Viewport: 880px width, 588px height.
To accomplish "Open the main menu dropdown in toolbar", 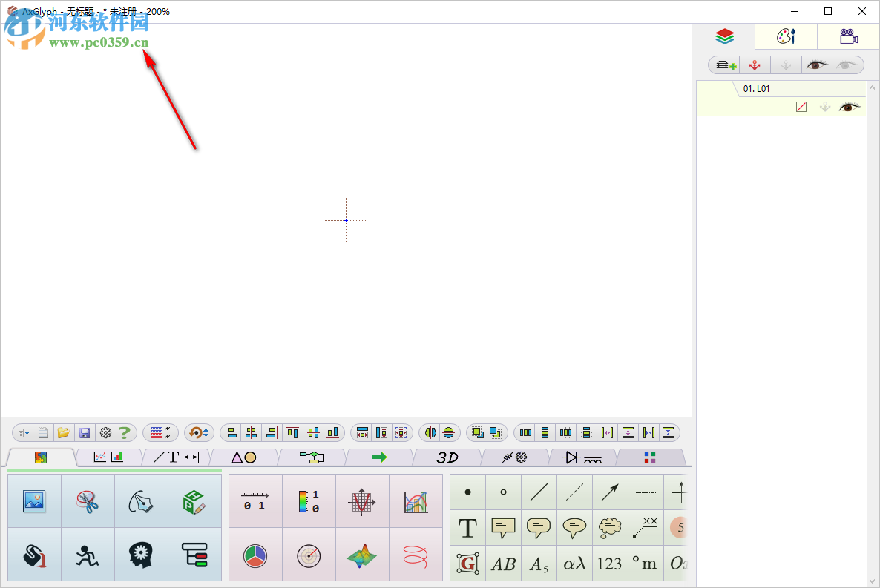I will point(24,432).
